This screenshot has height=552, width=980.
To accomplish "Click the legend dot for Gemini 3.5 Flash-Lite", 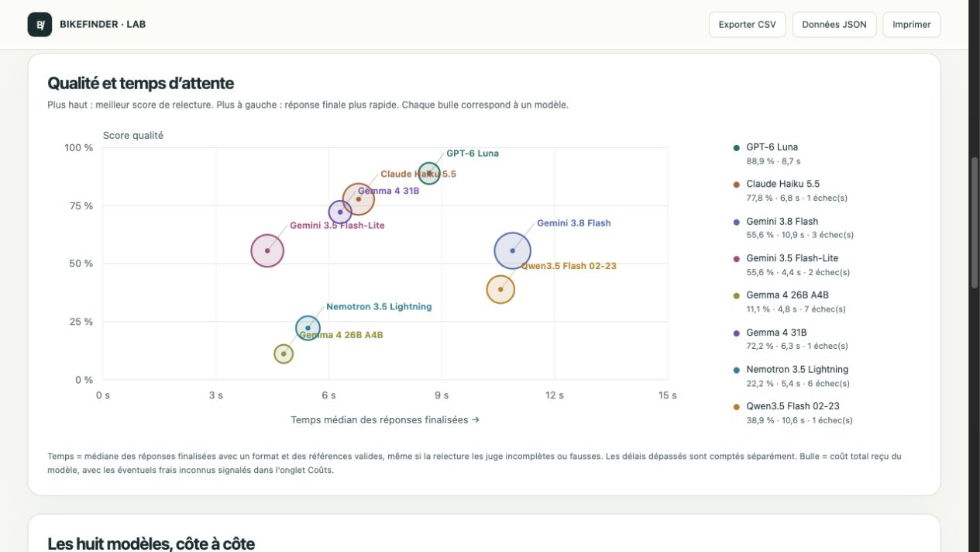I will tap(736, 259).
